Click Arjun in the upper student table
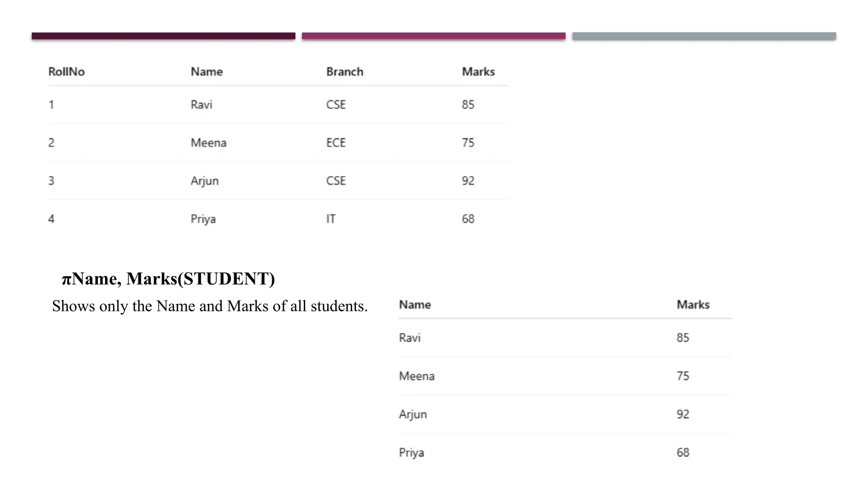Viewport: 868px width, 488px height. click(205, 181)
